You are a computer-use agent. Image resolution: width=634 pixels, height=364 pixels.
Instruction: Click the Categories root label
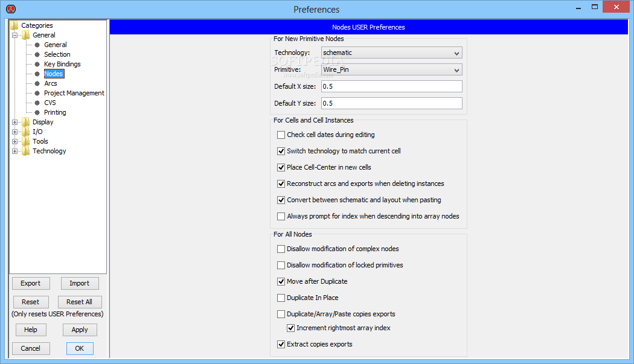tap(37, 25)
